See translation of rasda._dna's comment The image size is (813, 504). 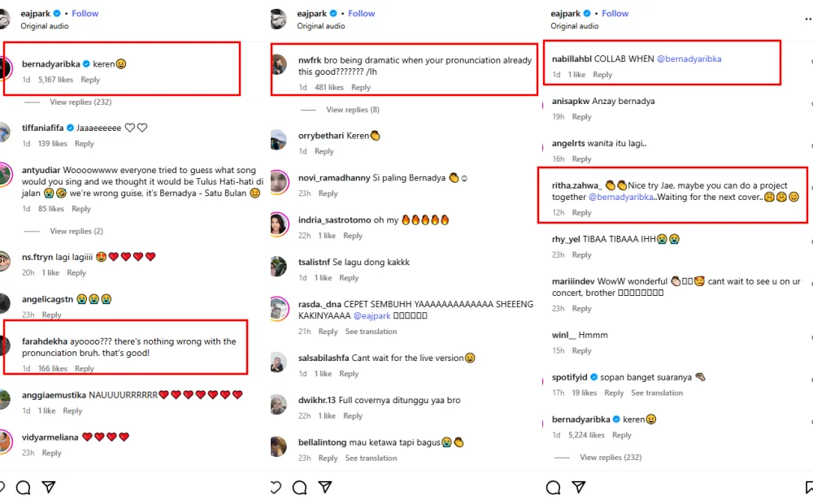(x=371, y=332)
